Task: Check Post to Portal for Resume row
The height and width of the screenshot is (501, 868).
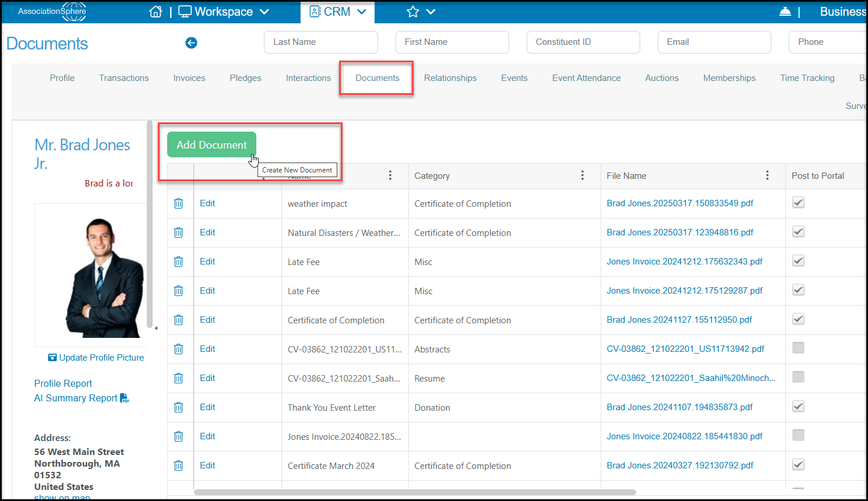Action: coord(799,377)
